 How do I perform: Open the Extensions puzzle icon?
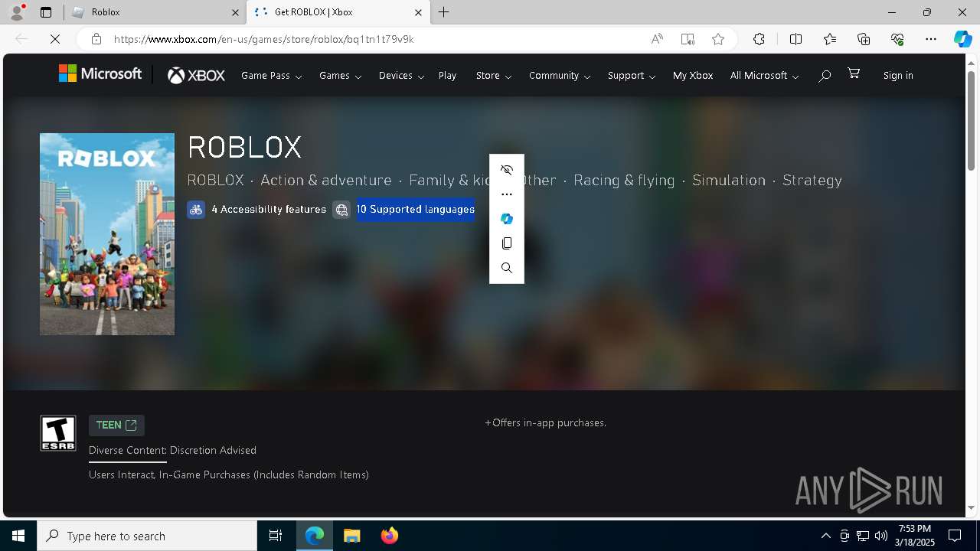pyautogui.click(x=759, y=39)
